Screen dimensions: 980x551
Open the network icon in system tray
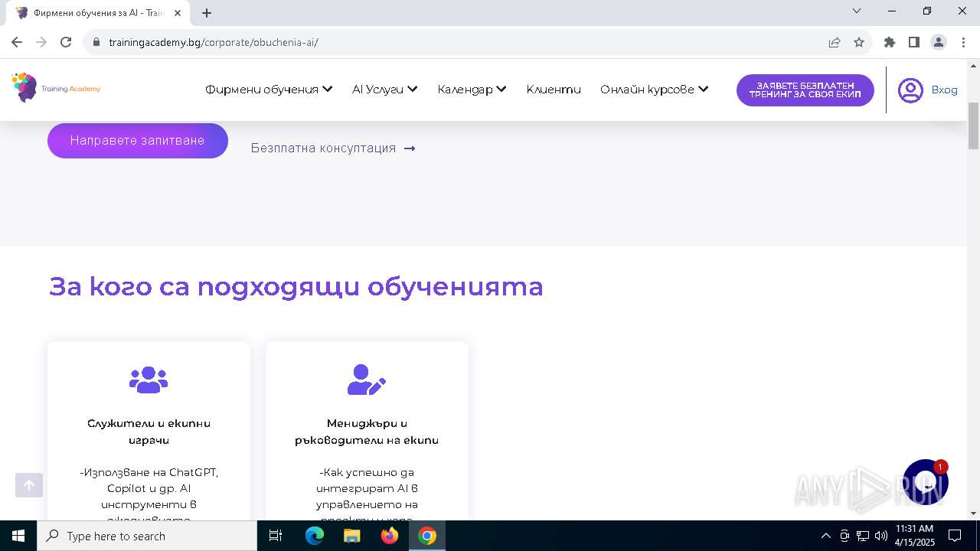point(863,536)
